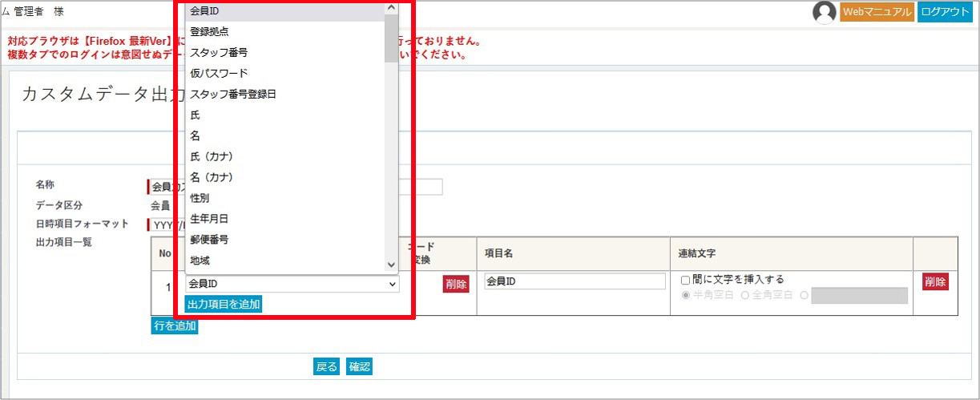Select スタッフ番号登録日 list option
The width and height of the screenshot is (980, 400).
pyautogui.click(x=284, y=94)
